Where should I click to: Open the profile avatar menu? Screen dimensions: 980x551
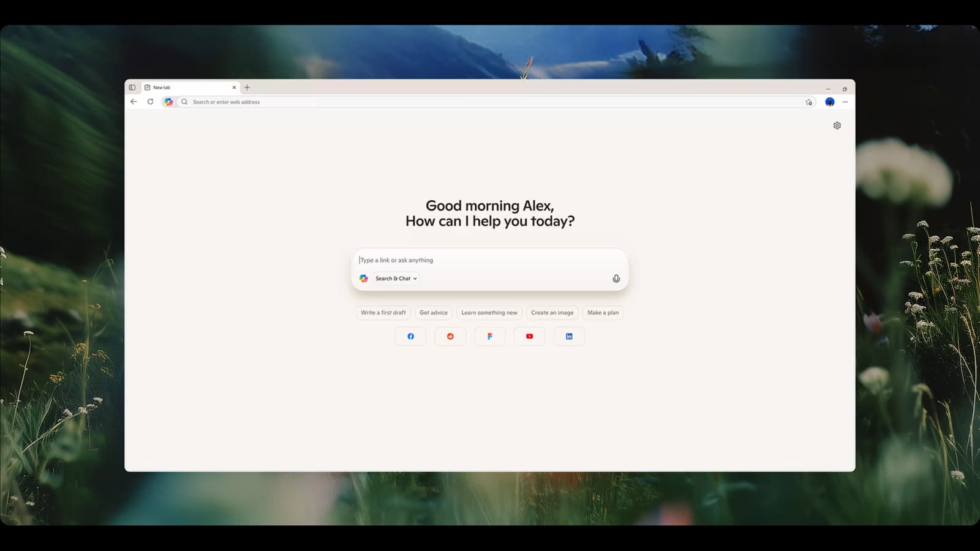coord(830,102)
